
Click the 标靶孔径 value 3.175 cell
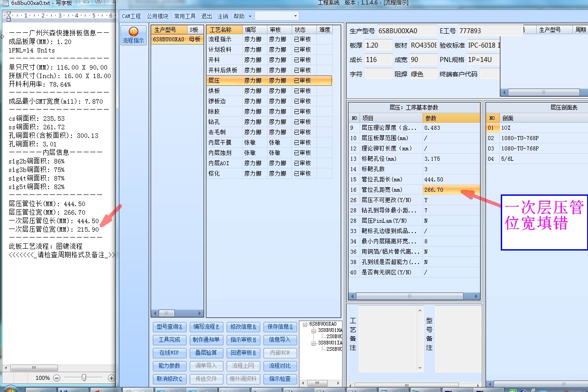[x=451, y=159]
